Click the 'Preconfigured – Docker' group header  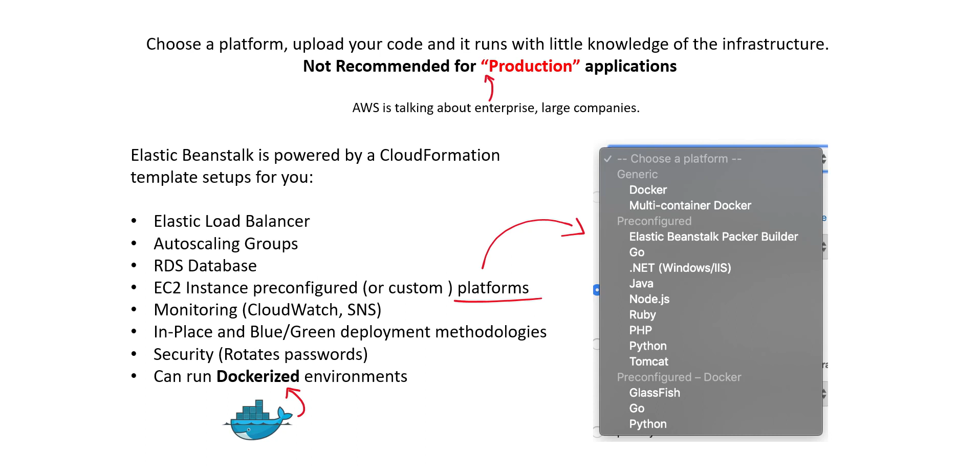point(679,377)
